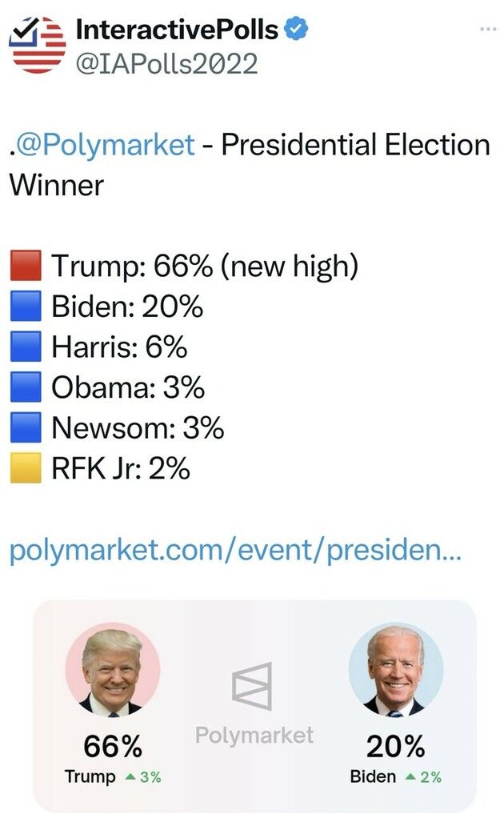Click the InteractivePolls display name
The width and height of the screenshot is (504, 814).
[177, 30]
